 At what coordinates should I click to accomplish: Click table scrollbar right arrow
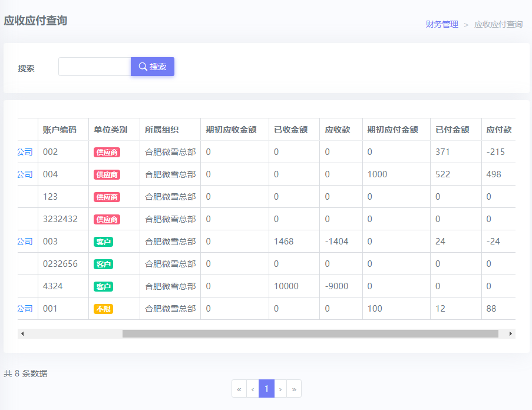(511, 333)
